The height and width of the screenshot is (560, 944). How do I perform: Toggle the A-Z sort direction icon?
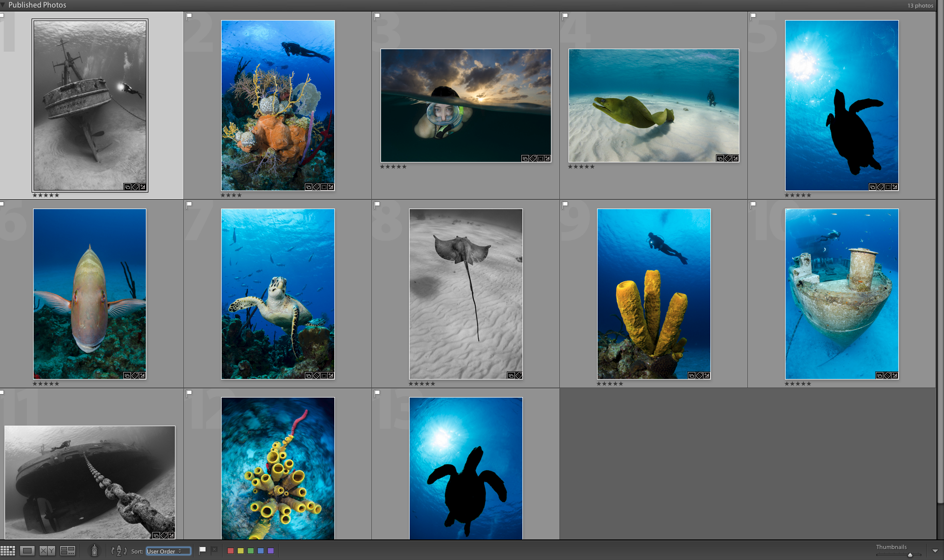pyautogui.click(x=119, y=550)
